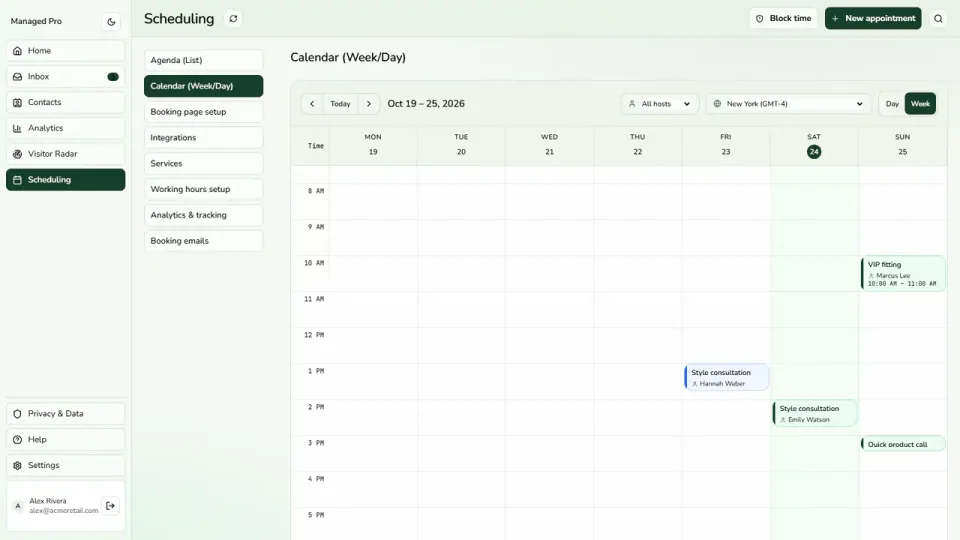Select Calendar (Week/Day) submenu item
Screen dimensions: 960x540
(x=204, y=86)
